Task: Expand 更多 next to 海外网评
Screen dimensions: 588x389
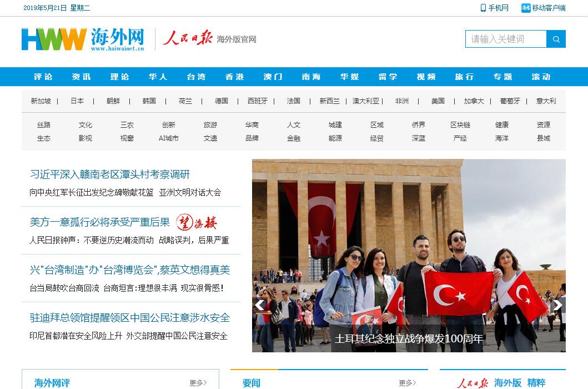Action: (198, 383)
